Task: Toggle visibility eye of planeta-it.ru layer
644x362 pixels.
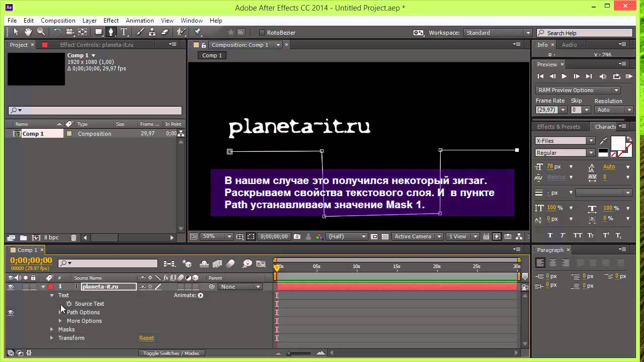Action: tap(11, 287)
